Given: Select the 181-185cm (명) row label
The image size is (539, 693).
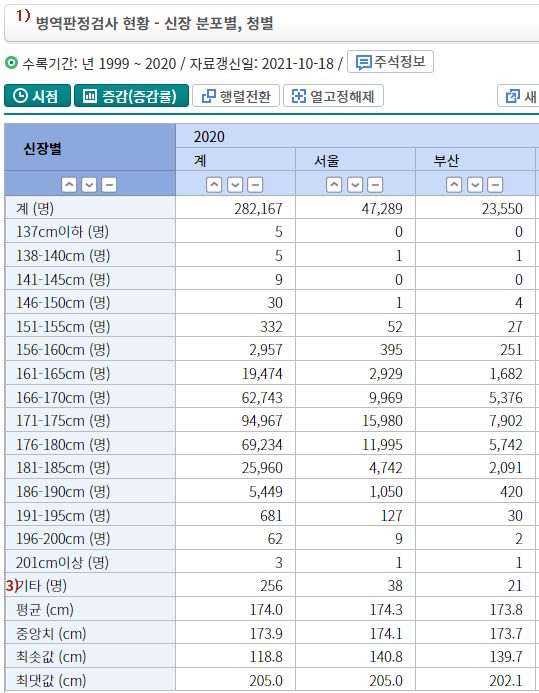Looking at the screenshot, I should point(63,468).
